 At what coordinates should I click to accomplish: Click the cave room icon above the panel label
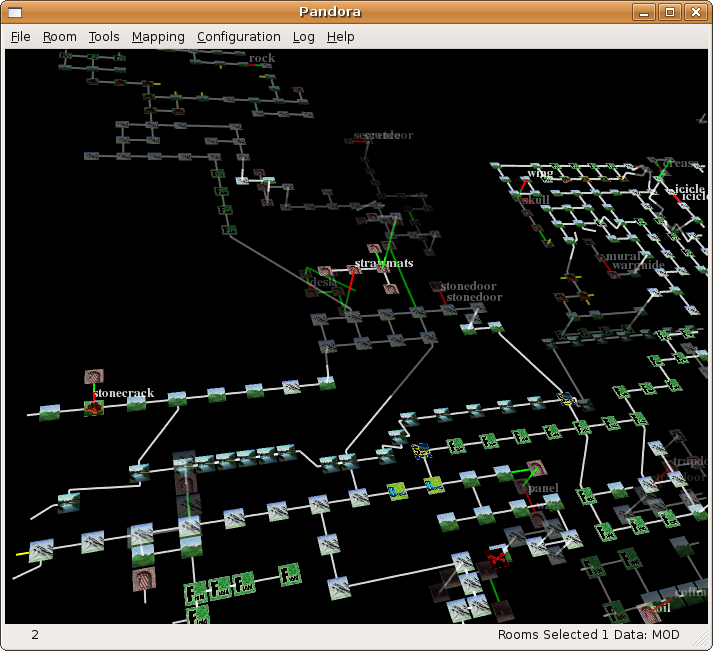[x=537, y=468]
